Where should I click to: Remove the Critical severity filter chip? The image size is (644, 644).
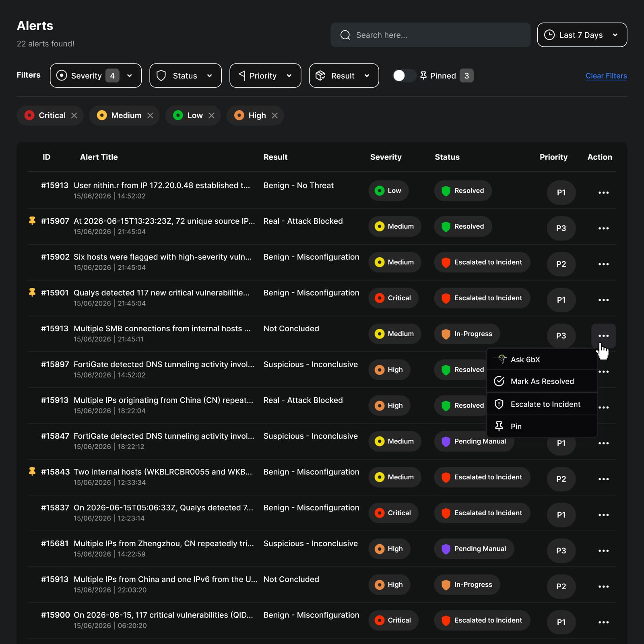(x=74, y=116)
